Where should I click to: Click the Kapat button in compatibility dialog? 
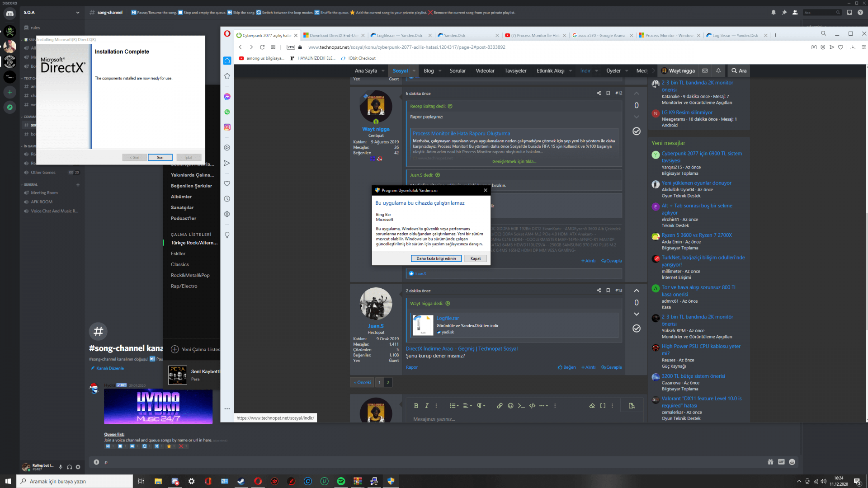point(475,258)
